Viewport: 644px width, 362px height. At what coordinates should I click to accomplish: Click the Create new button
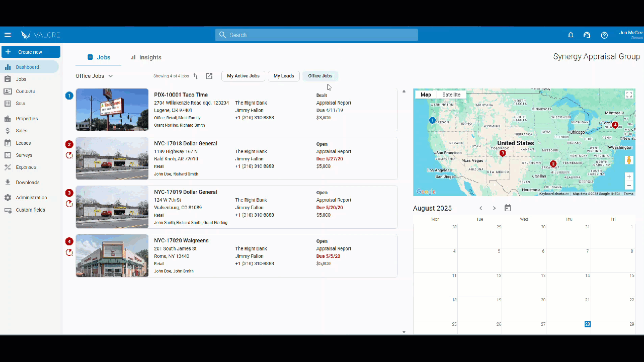pos(31,52)
